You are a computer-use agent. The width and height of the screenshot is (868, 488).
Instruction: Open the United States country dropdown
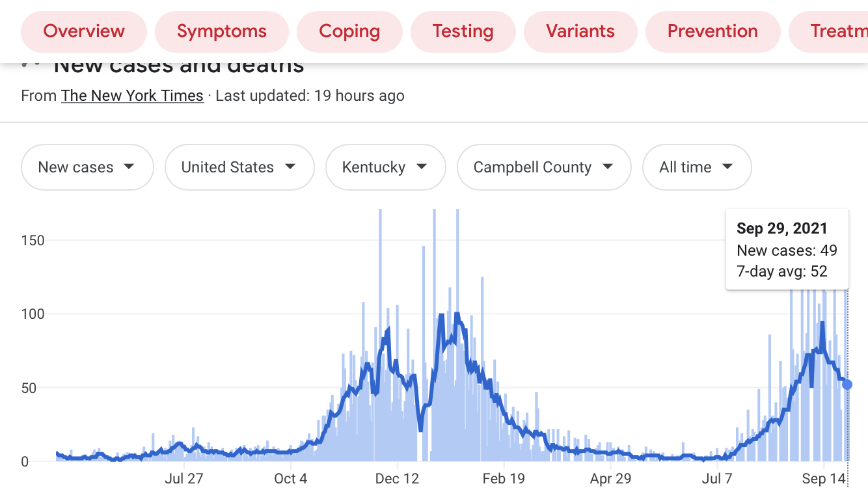[x=239, y=167]
